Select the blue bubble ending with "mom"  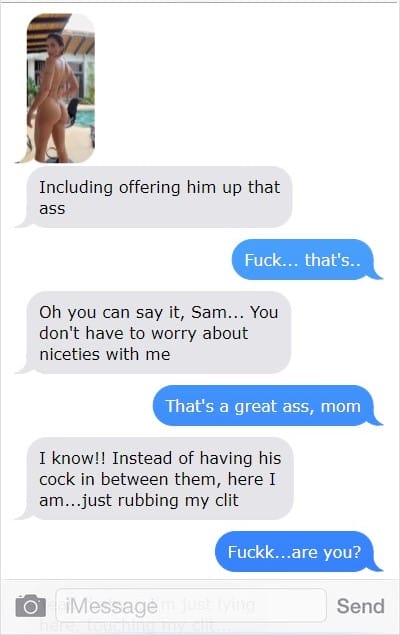[x=267, y=406]
